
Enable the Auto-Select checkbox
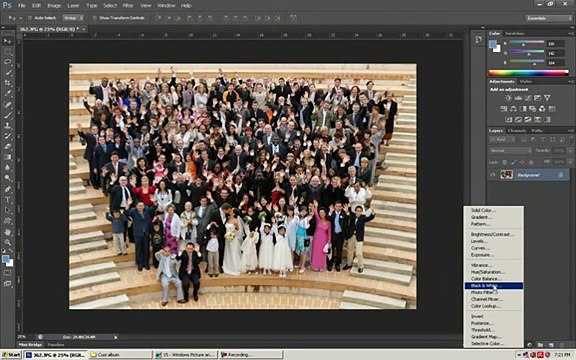(30, 18)
